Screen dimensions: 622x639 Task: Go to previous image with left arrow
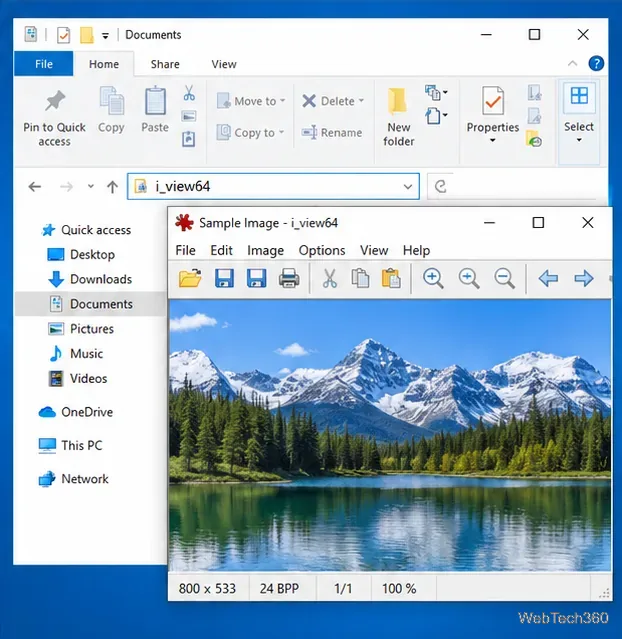click(548, 278)
